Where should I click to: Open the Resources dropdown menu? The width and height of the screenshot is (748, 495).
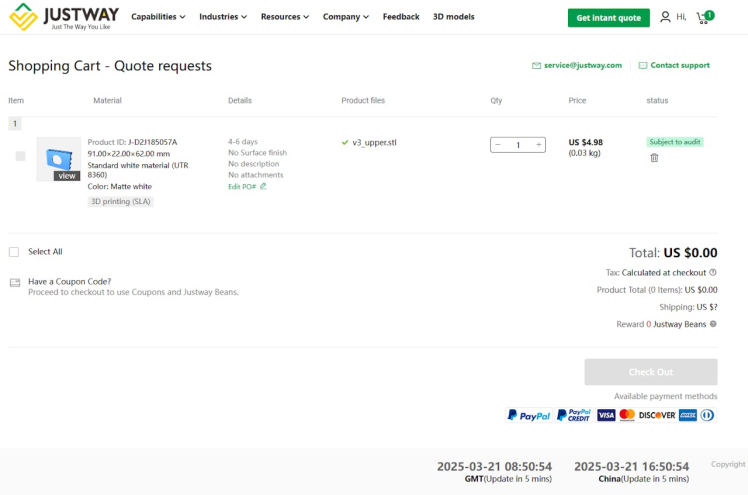point(284,17)
